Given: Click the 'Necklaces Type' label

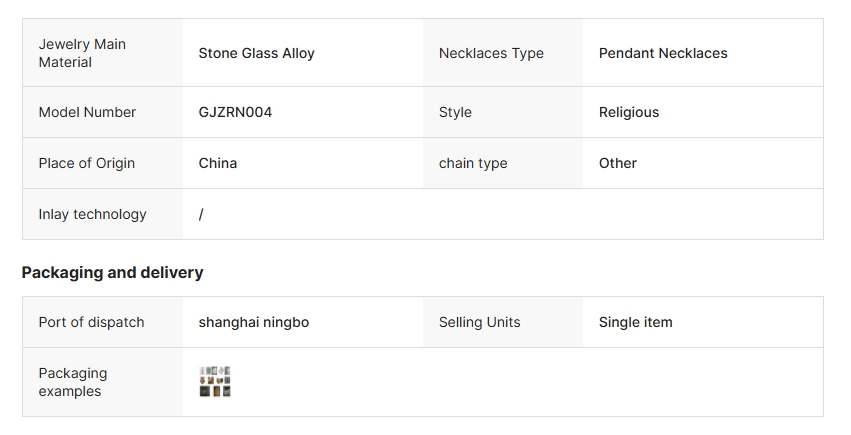Looking at the screenshot, I should point(491,53).
